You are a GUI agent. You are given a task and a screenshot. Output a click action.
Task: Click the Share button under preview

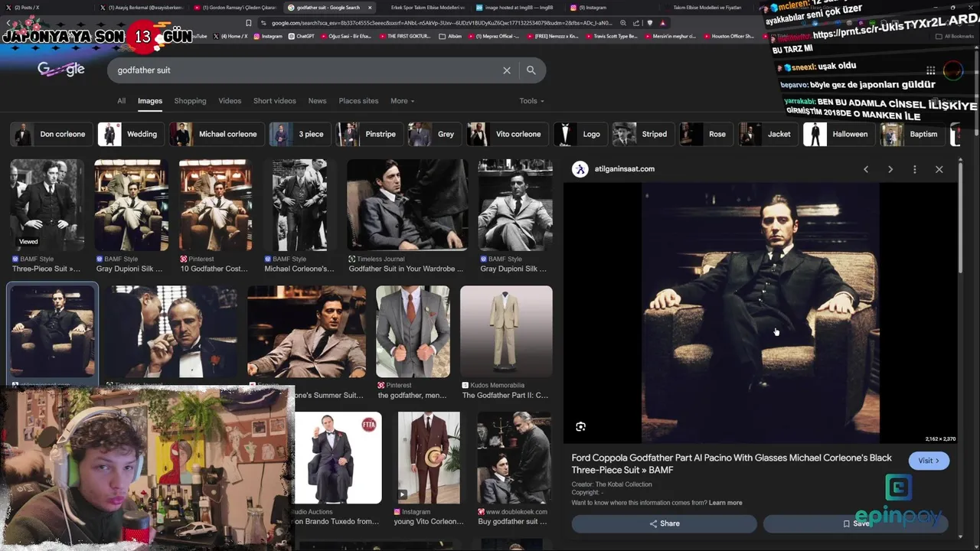[664, 523]
